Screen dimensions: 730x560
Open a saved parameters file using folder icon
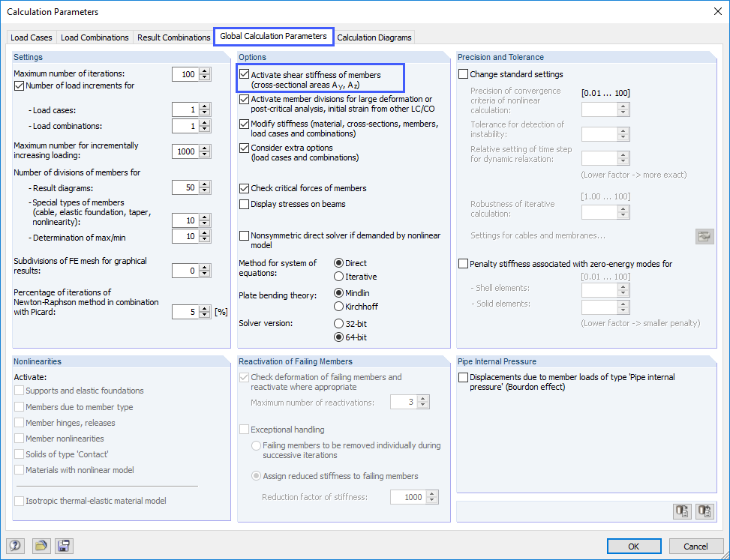click(41, 546)
